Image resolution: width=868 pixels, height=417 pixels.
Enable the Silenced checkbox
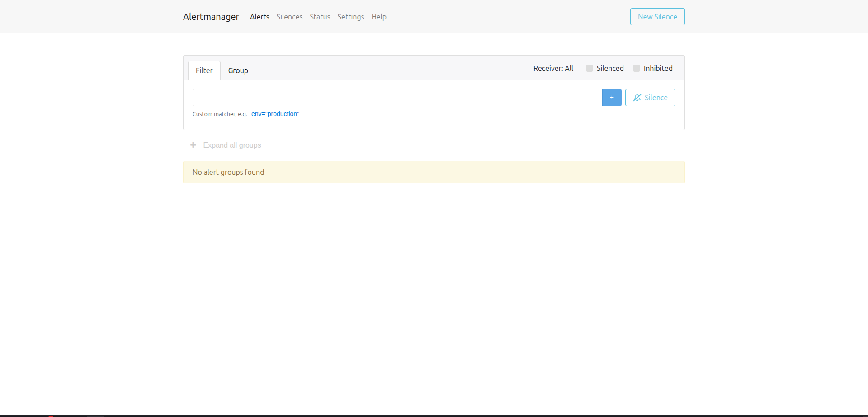[x=590, y=68]
